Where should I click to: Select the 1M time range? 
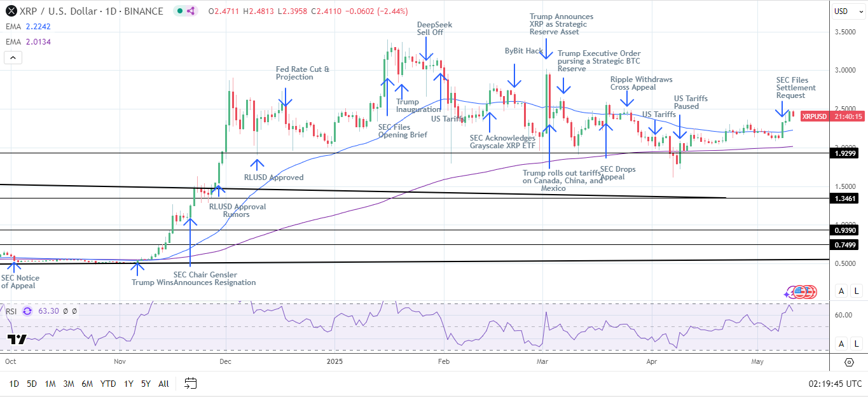pyautogui.click(x=50, y=384)
